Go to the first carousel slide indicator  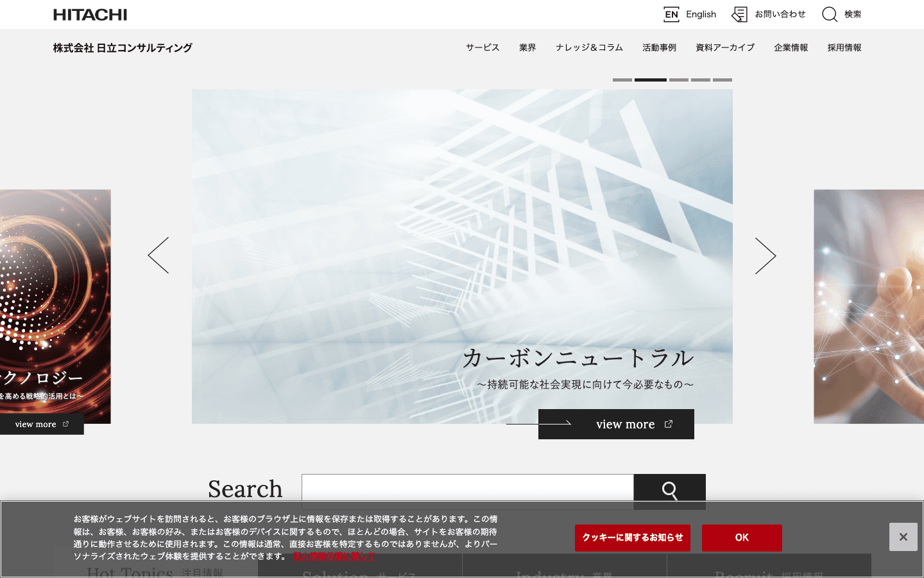[x=622, y=80]
